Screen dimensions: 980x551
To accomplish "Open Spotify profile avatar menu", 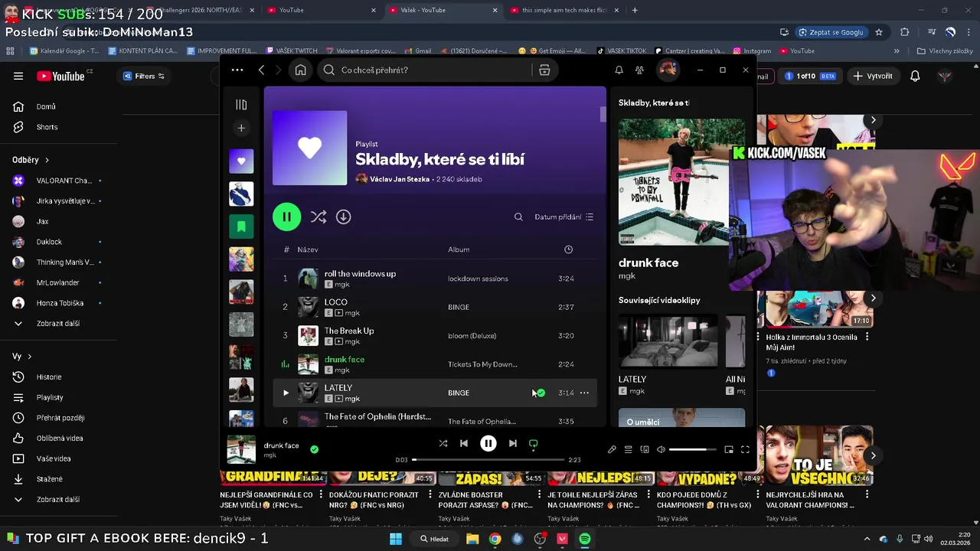I will (x=668, y=70).
